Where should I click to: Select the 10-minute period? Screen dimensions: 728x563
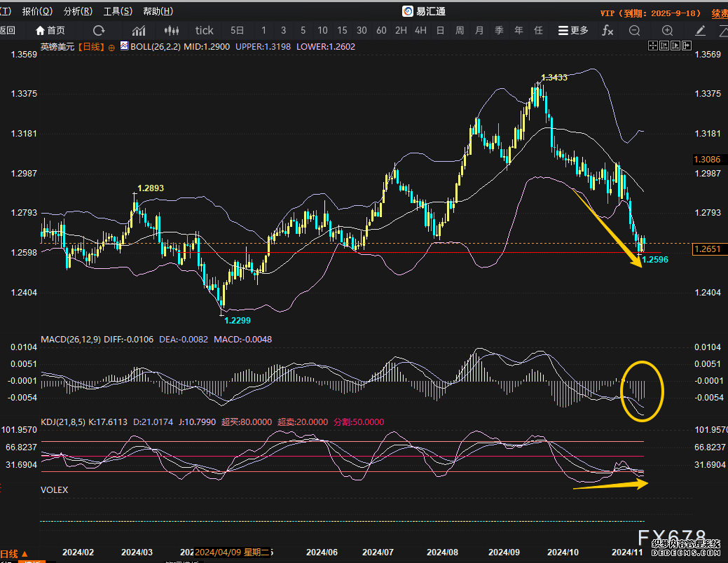322,31
